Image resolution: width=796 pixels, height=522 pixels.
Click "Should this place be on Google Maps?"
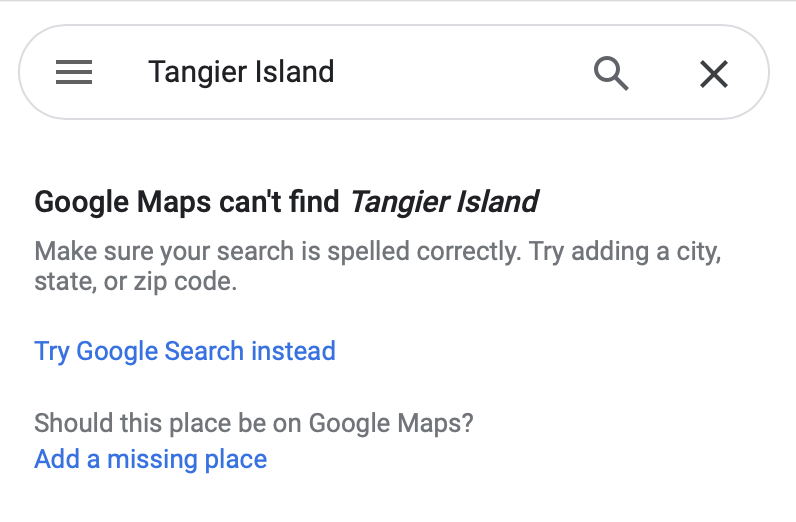(254, 423)
